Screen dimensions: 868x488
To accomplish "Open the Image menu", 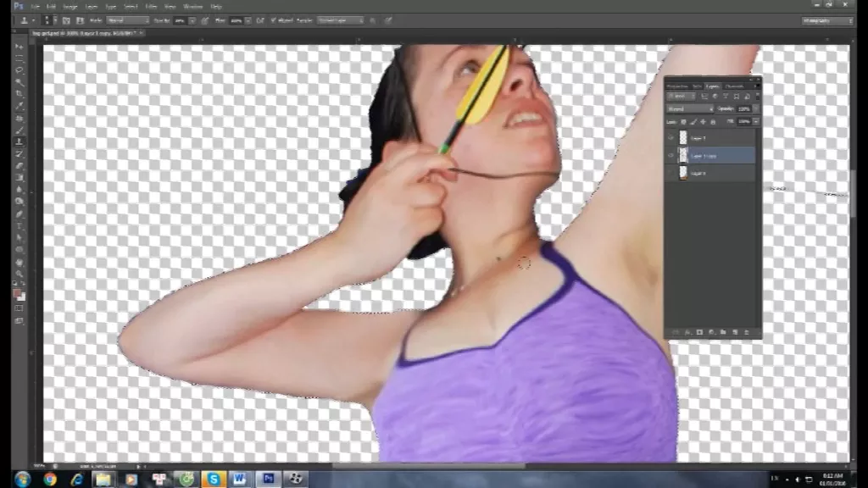I will [x=70, y=7].
